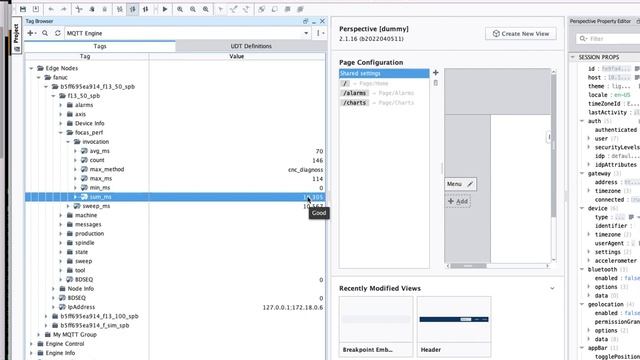The width and height of the screenshot is (640, 360).
Task: Expand the machine folder
Action: [x=61, y=215]
